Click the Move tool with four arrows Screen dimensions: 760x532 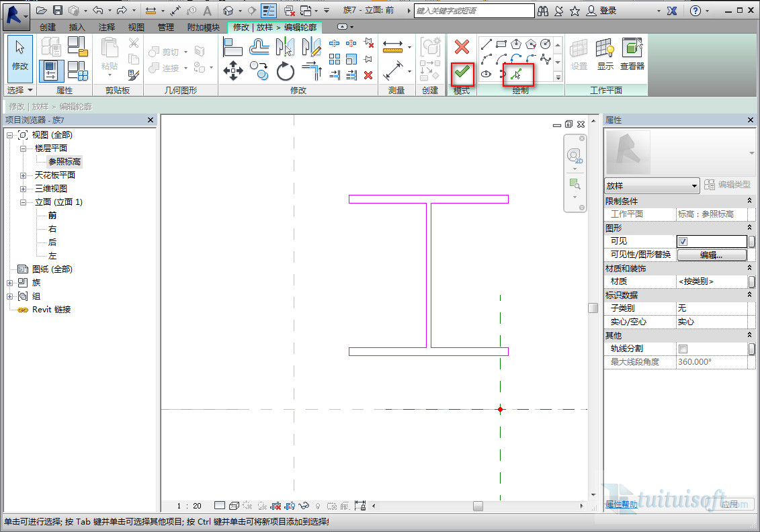pyautogui.click(x=233, y=71)
